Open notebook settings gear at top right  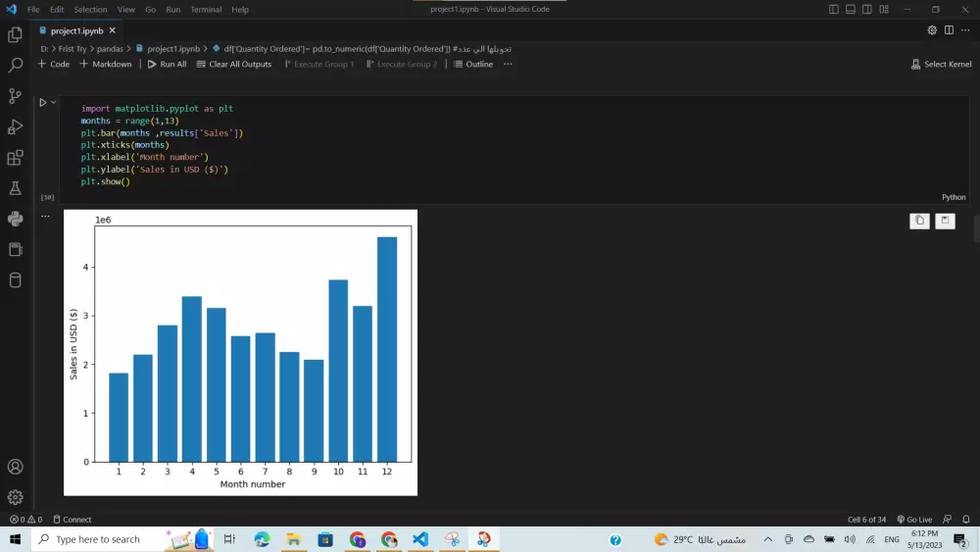coord(932,30)
